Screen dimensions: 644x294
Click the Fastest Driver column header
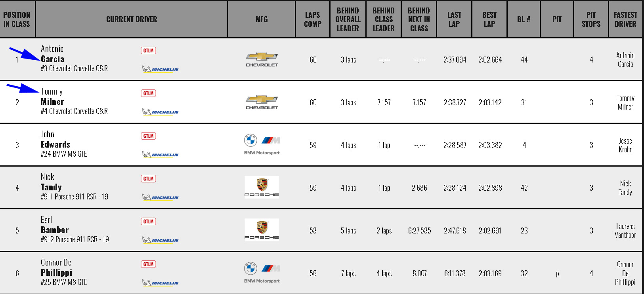(x=625, y=19)
